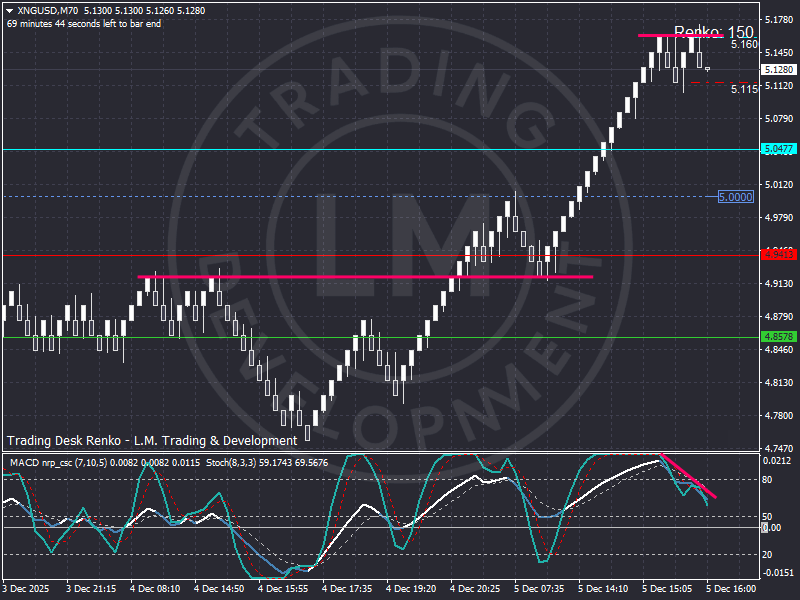This screenshot has width=800, height=600.
Task: Toggle the blue dashed 5.0000 level line
Action: [400, 197]
